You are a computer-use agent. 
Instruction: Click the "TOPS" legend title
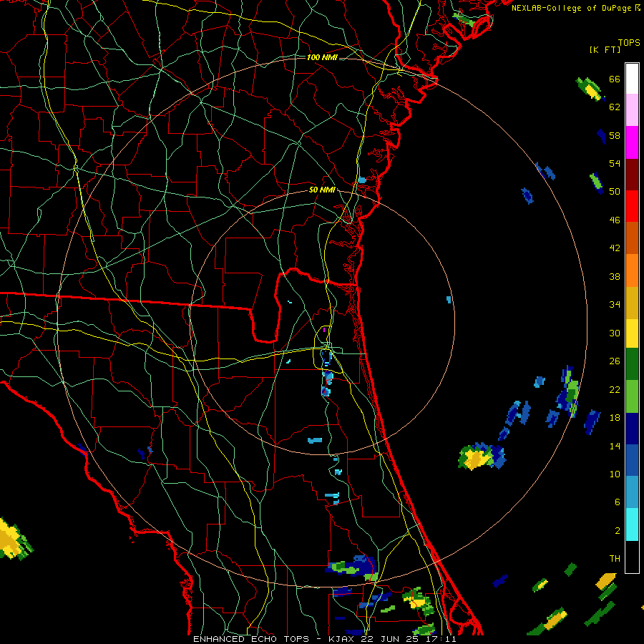(x=629, y=42)
